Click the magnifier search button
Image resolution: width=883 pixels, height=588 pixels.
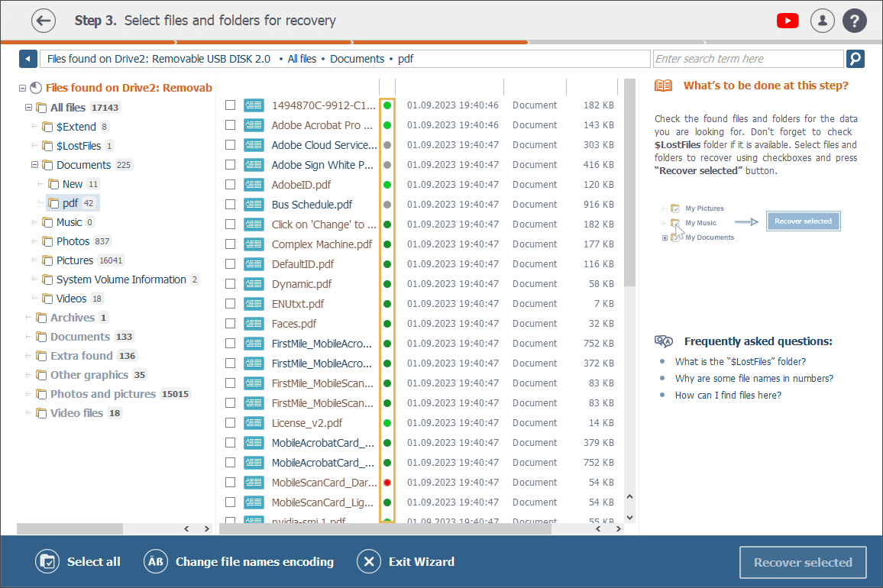tap(855, 59)
